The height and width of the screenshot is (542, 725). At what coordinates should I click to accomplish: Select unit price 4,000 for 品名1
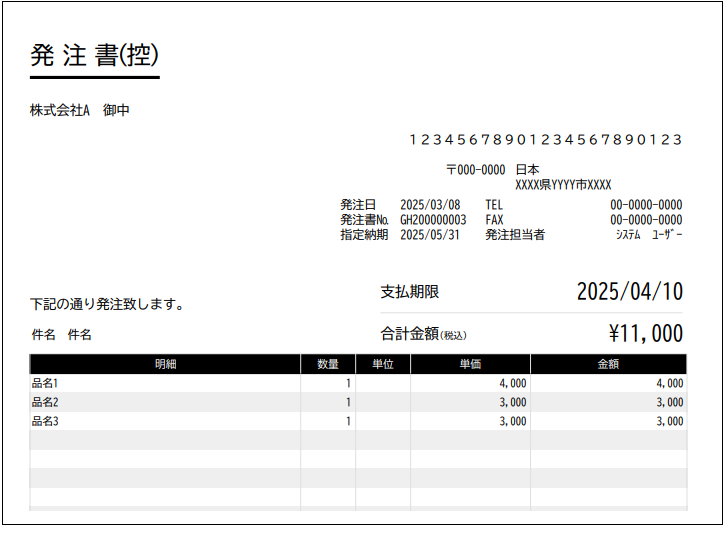tap(513, 383)
